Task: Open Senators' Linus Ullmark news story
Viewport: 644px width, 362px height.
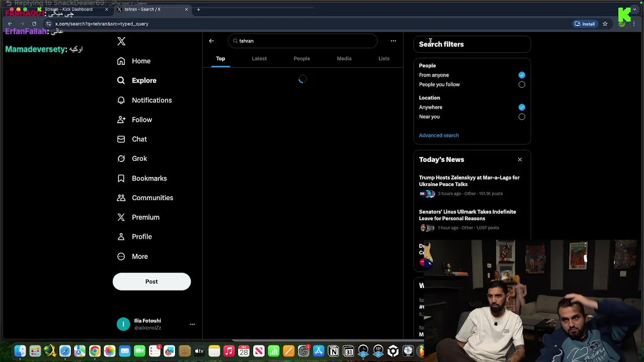Action: click(471, 220)
